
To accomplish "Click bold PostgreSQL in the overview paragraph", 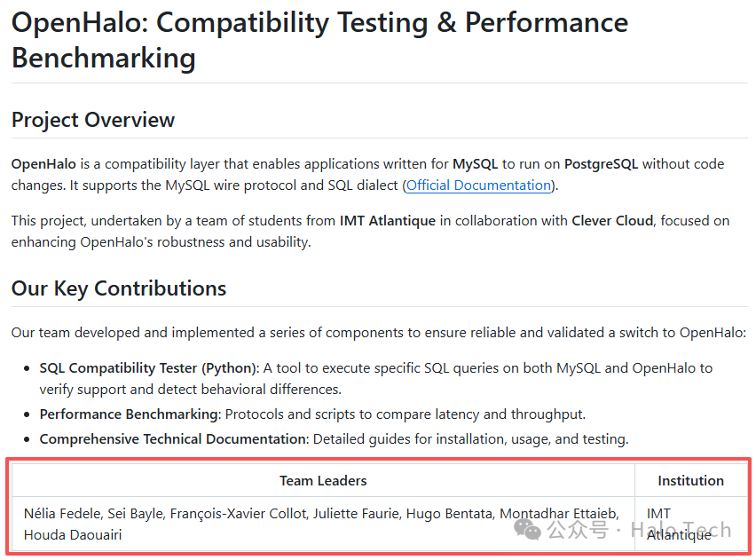I will coord(601,164).
